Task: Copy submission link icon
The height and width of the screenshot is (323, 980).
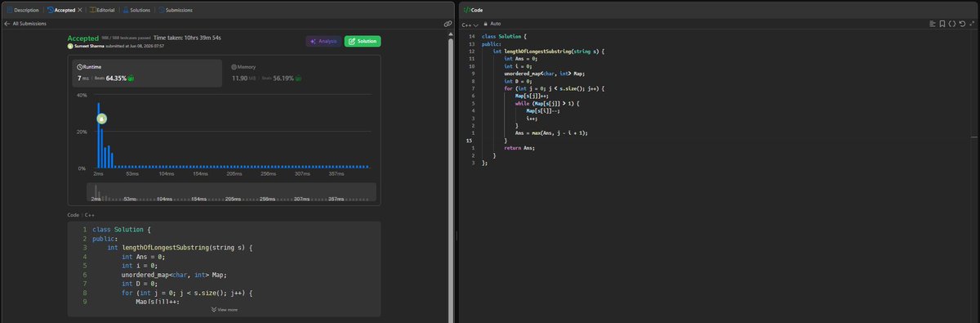Action: [448, 24]
